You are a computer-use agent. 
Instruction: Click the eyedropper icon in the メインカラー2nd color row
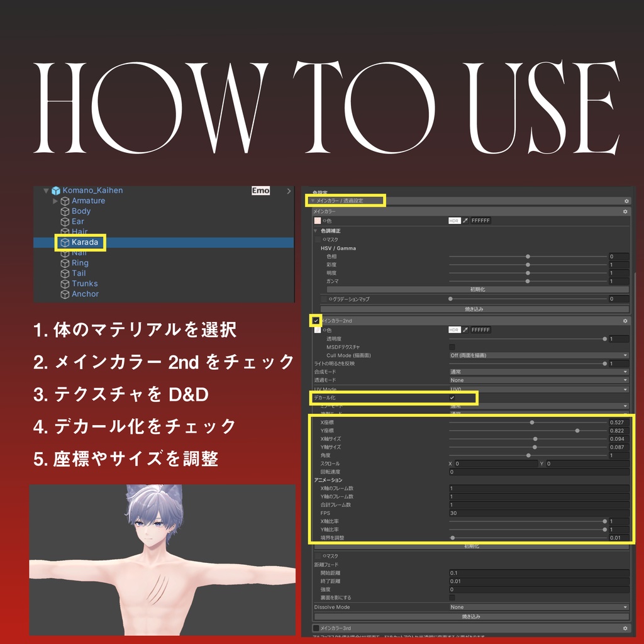click(x=465, y=330)
